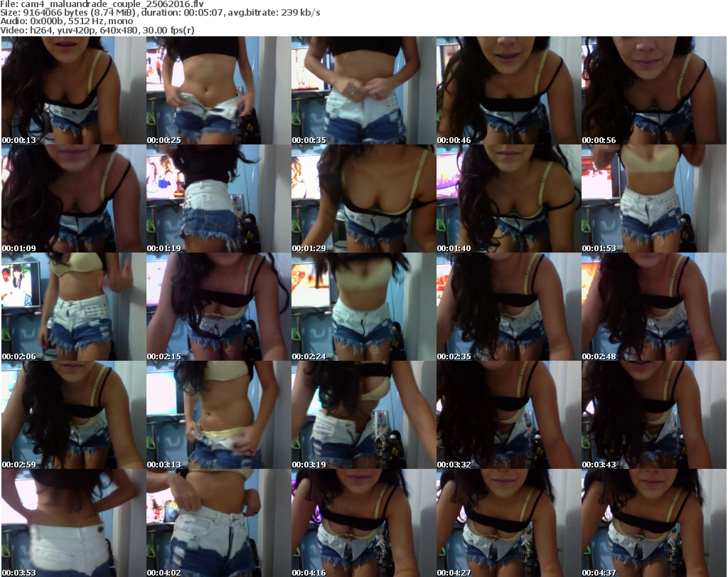Select the frame at 00:03:13
The height and width of the screenshot is (577, 728).
(219, 415)
